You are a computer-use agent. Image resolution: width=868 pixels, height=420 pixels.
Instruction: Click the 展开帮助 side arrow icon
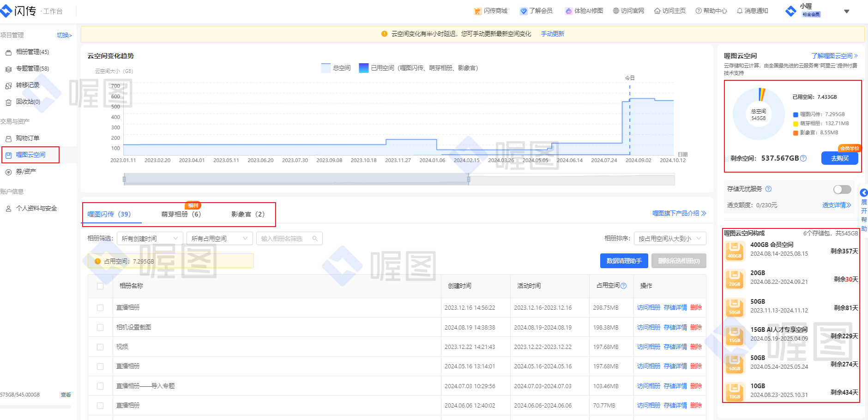pos(864,192)
